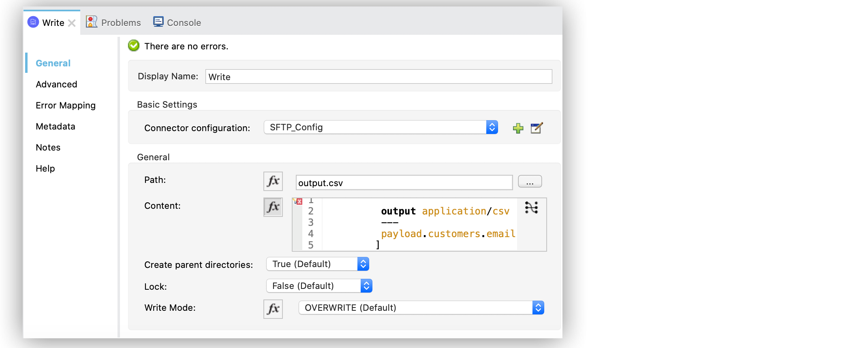Viewport: 868px width, 348px height.
Task: Click the Console monitor icon
Action: coord(158,22)
